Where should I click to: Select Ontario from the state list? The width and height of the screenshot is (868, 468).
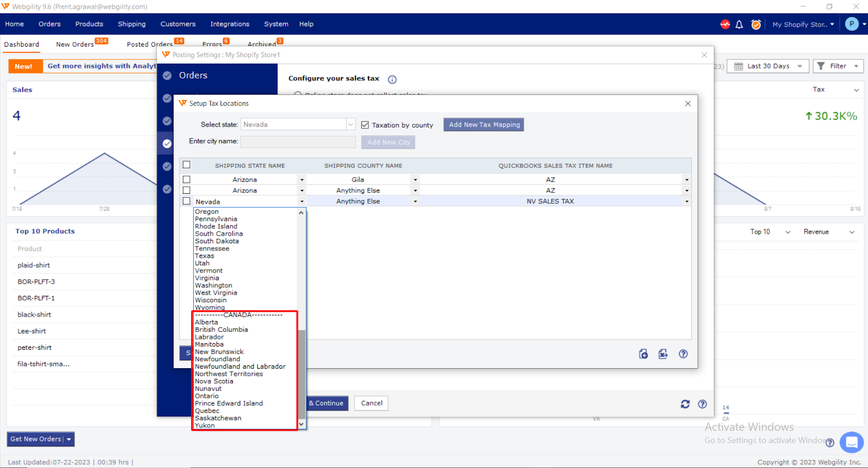[x=207, y=396]
